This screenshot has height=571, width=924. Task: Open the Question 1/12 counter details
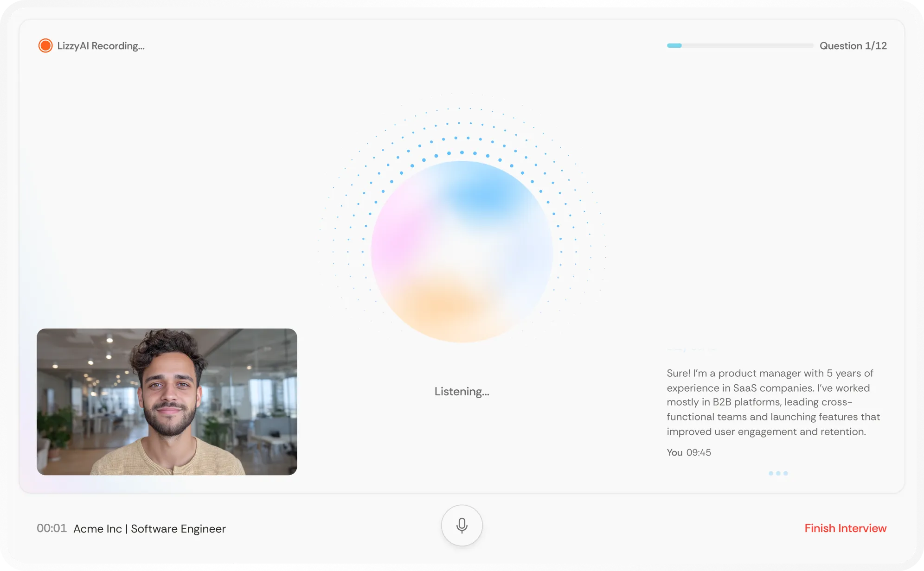point(853,45)
